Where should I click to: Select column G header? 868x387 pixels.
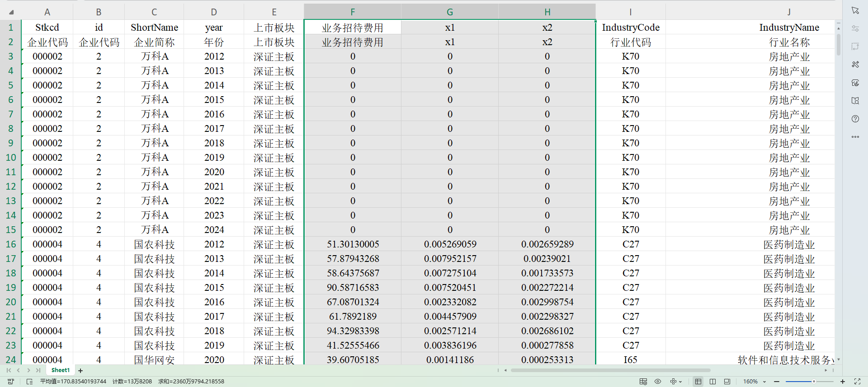click(450, 12)
